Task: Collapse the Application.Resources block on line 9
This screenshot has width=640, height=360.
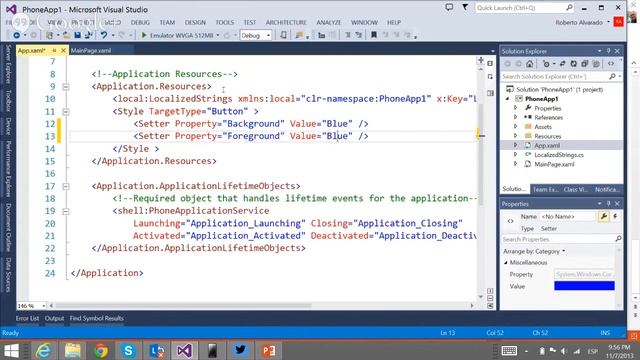Action: 66,87
